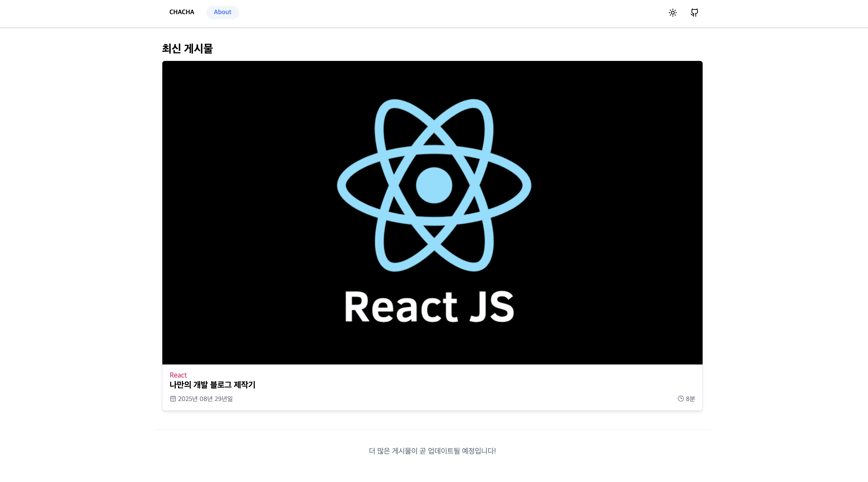
Task: Toggle the light/dark theme sun icon
Action: point(672,13)
